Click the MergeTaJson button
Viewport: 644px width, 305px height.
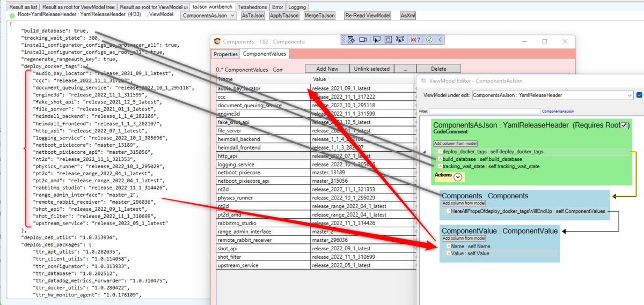pyautogui.click(x=320, y=16)
